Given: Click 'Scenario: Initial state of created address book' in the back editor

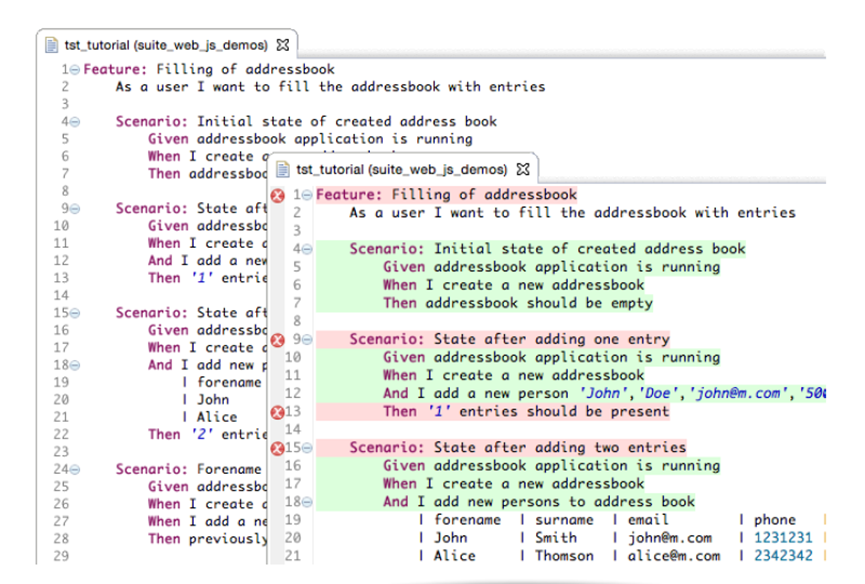Looking at the screenshot, I should click(x=306, y=121).
